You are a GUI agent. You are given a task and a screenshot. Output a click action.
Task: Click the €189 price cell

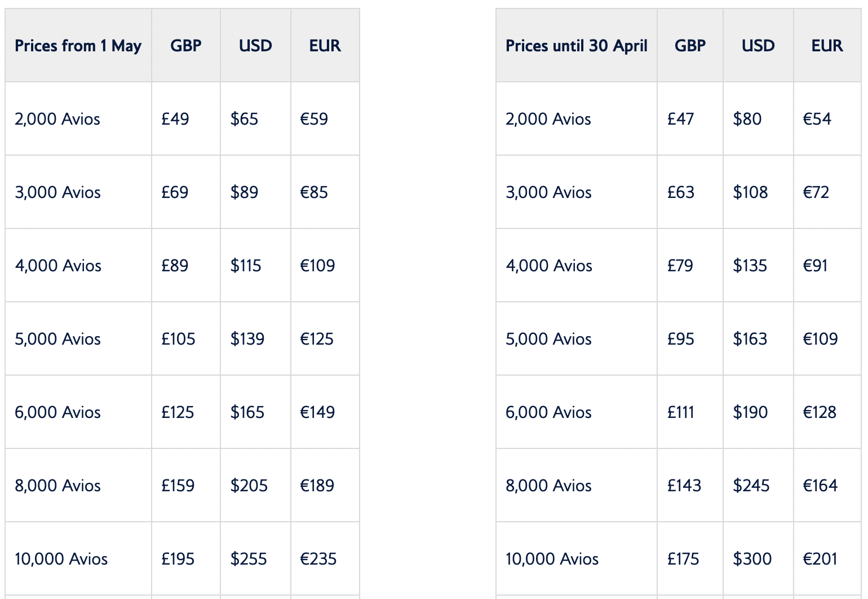(x=317, y=486)
